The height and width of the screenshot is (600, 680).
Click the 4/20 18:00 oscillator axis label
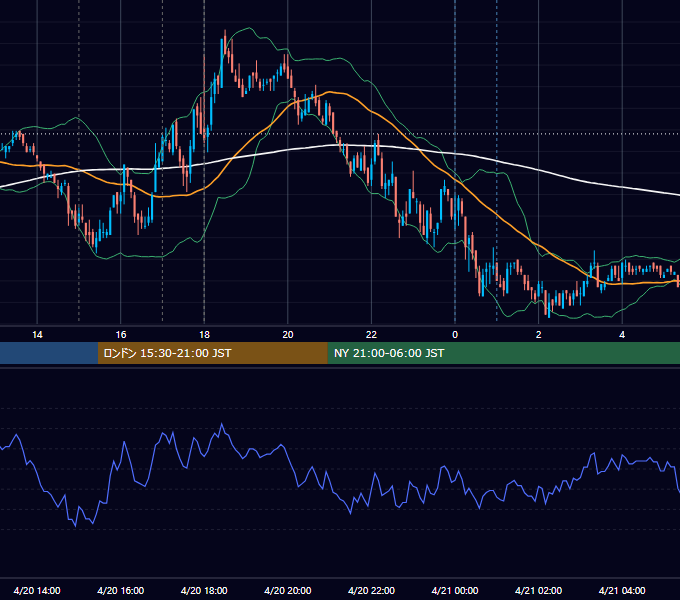(204, 590)
